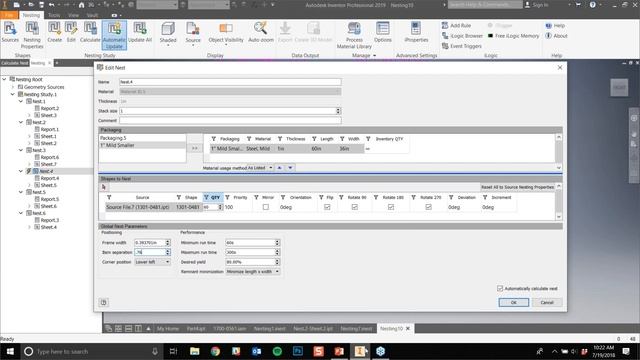The image size is (640, 360).
Task: Open Object Visibility settings
Action: coord(226,33)
